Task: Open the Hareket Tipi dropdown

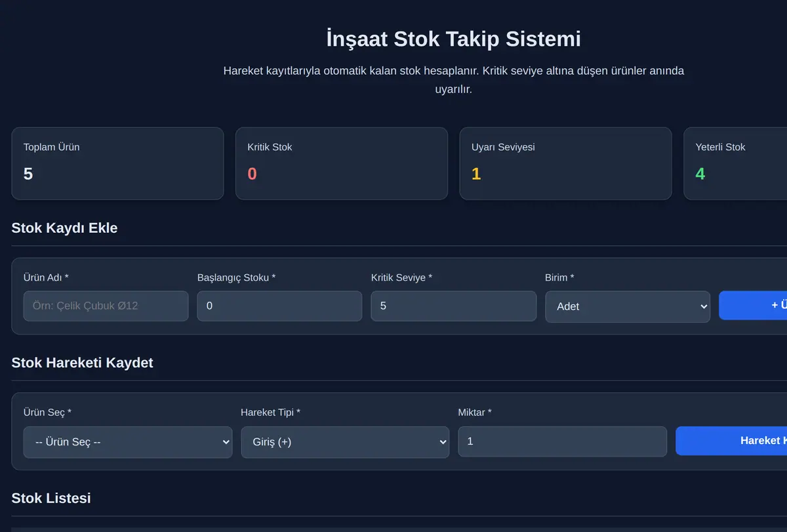Action: (345, 442)
